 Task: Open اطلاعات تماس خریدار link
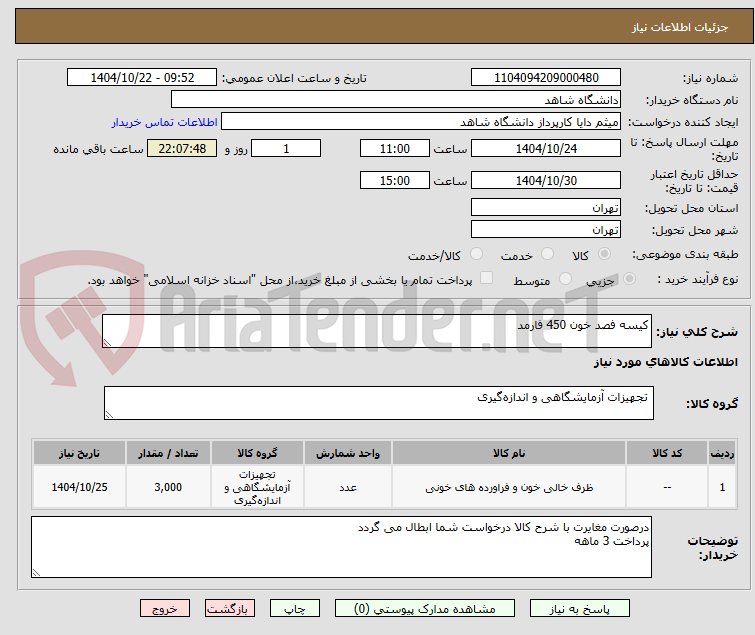pyautogui.click(x=165, y=122)
